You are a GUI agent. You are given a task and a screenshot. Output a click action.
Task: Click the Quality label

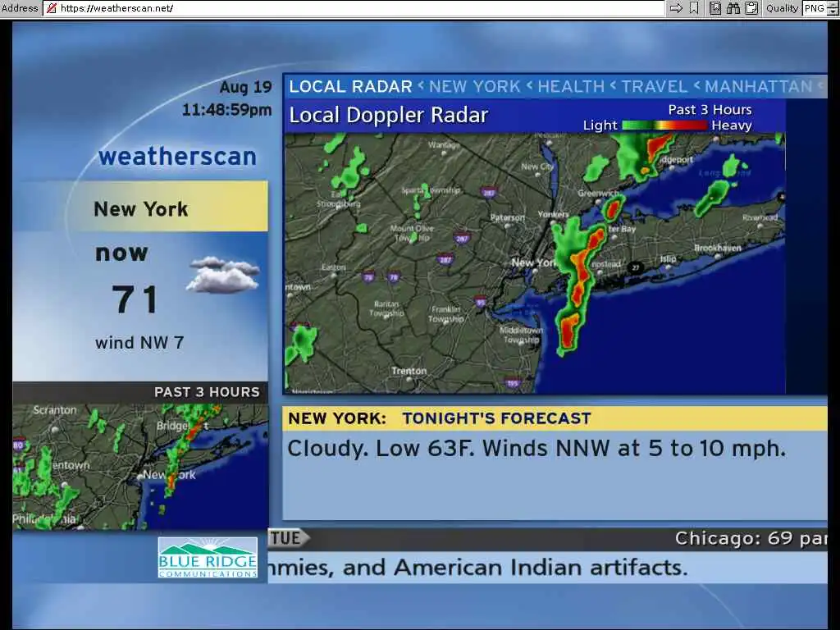click(782, 8)
